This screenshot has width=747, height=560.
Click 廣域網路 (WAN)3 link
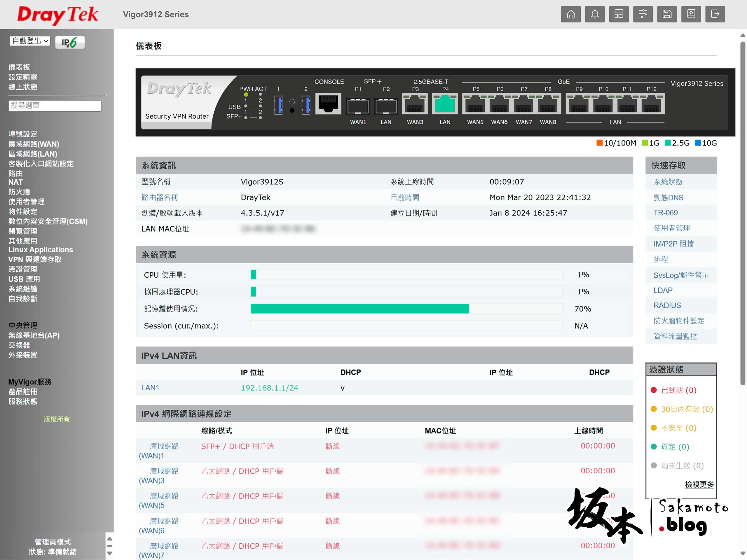(x=159, y=476)
